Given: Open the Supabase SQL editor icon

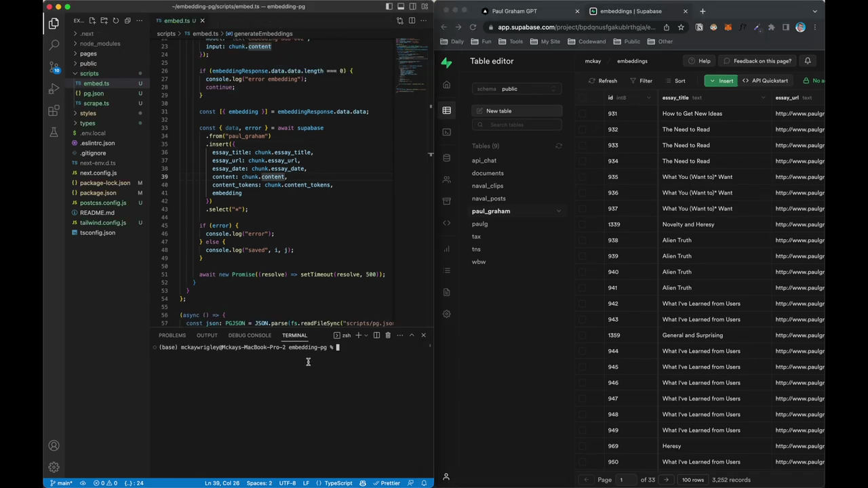Looking at the screenshot, I should point(446,132).
